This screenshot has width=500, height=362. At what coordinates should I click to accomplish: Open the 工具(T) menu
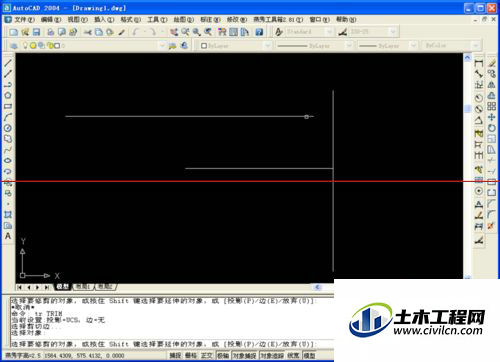[x=157, y=20]
